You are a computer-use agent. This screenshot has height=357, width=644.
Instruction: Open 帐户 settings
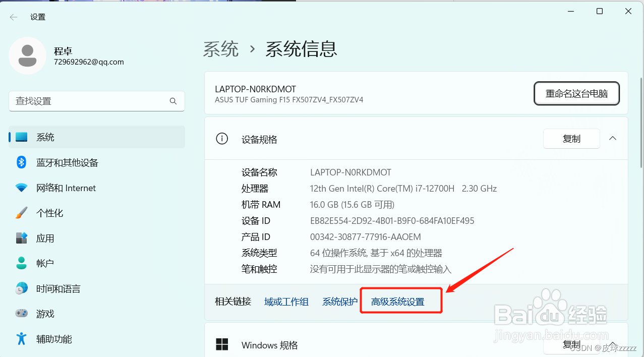coord(97,263)
